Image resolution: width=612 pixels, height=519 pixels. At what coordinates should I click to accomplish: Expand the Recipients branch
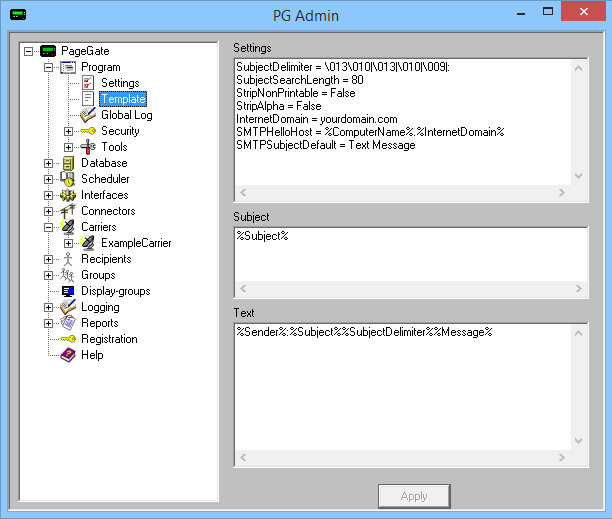[x=48, y=259]
